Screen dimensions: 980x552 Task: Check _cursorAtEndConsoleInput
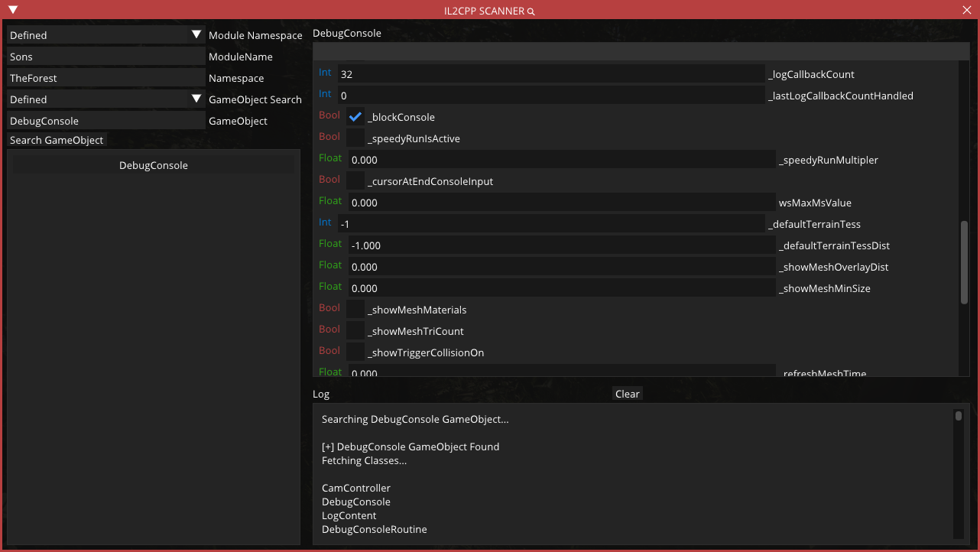click(x=355, y=181)
